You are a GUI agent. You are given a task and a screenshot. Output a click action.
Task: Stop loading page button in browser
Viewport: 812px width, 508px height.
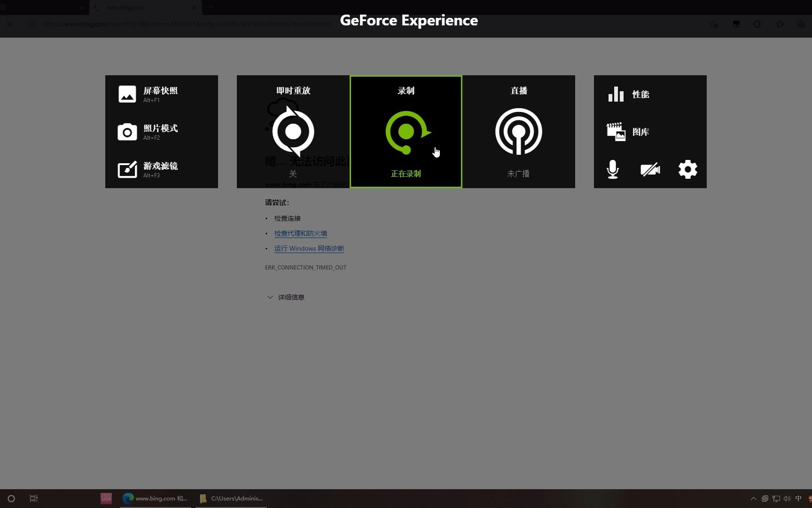click(9, 24)
